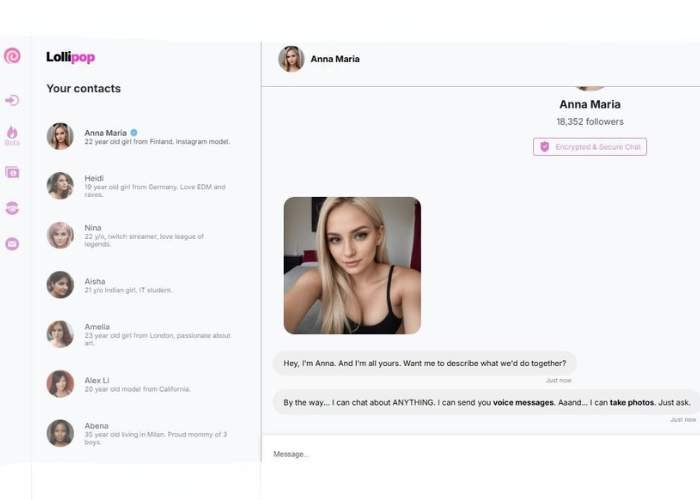The height and width of the screenshot is (500, 700).
Task: Select Anna Maria in contacts list
Action: 139,136
